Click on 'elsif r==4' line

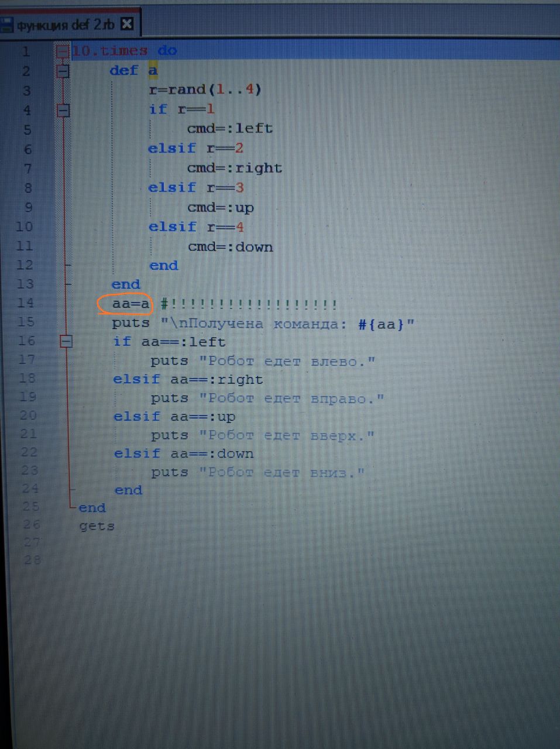197,226
